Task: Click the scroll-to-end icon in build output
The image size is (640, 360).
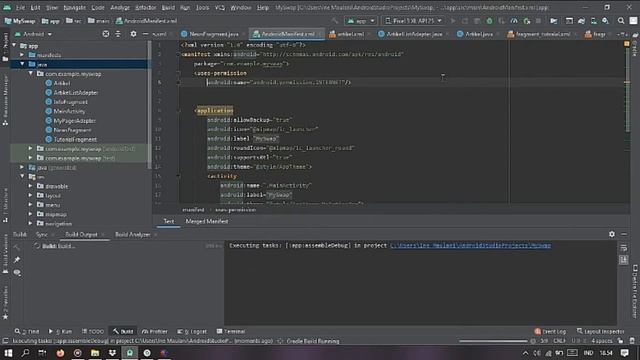Action: click(x=623, y=260)
